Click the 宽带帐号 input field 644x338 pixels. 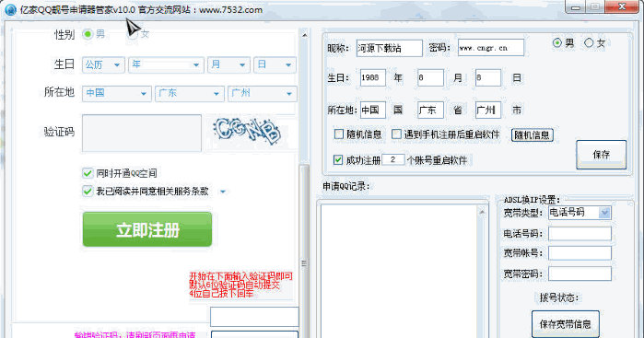coord(580,253)
